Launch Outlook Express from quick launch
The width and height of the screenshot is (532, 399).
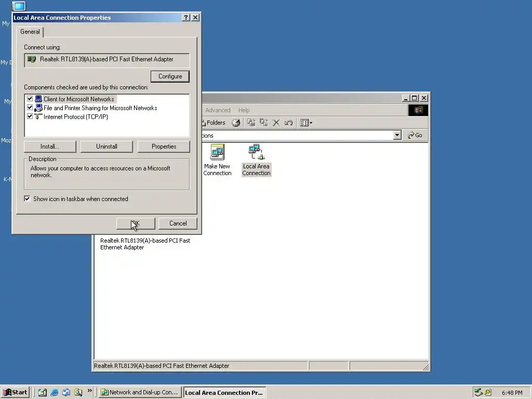click(66, 392)
